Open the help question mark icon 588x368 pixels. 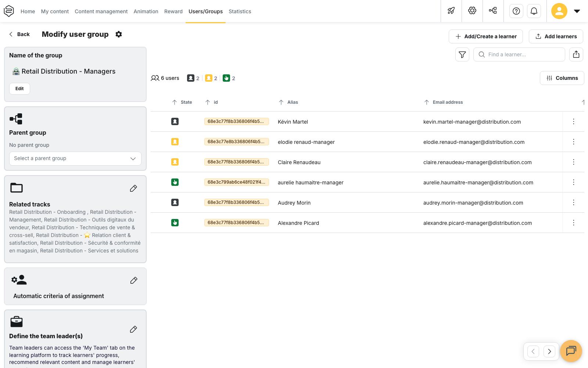click(516, 11)
